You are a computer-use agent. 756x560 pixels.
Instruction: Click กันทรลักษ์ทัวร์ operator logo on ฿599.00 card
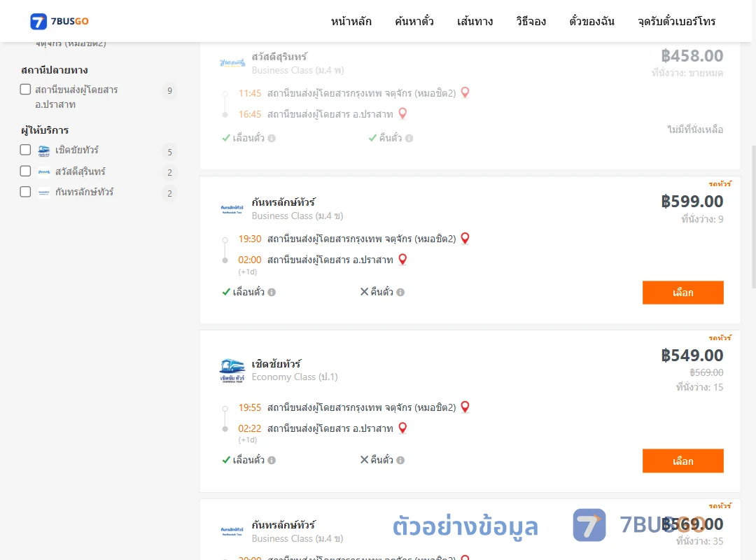(x=232, y=209)
